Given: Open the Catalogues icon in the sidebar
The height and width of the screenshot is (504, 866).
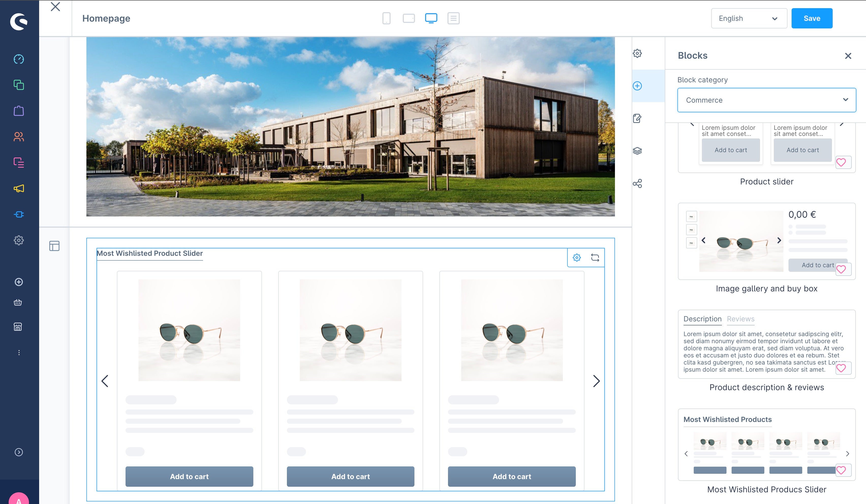Looking at the screenshot, I should (19, 85).
